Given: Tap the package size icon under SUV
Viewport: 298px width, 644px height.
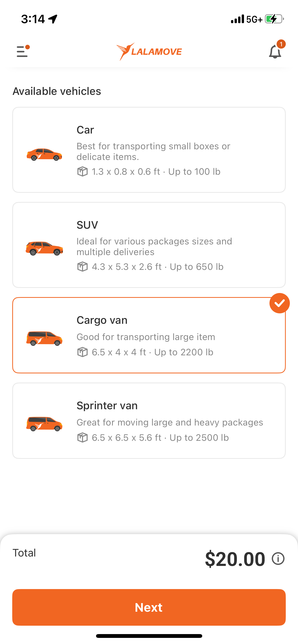Looking at the screenshot, I should 82,267.
